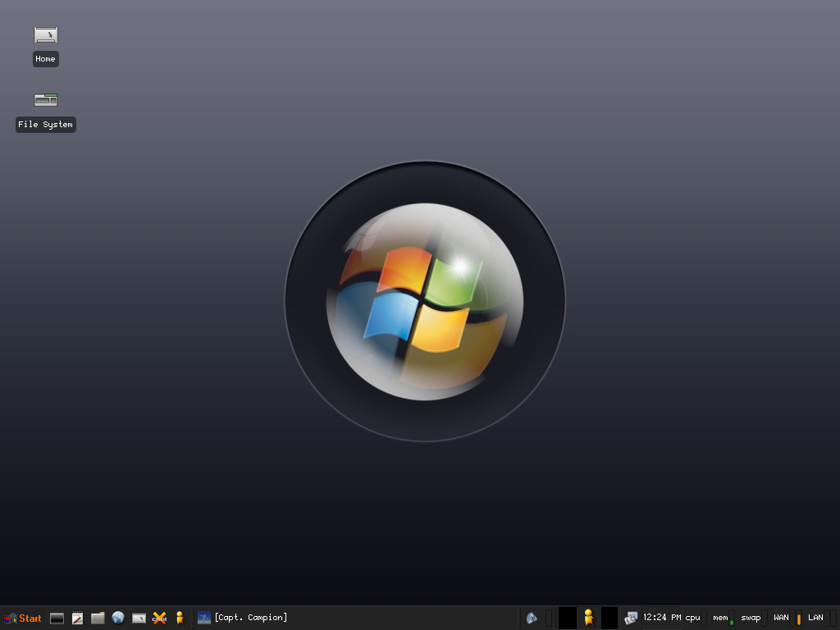Open the Home desktop icon
The image size is (840, 630).
click(46, 35)
